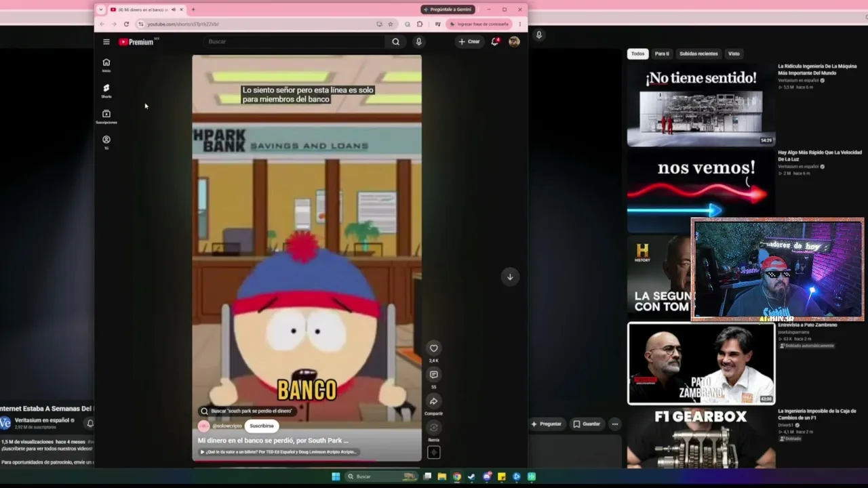Open the account avatar menu
The width and height of the screenshot is (868, 488).
[514, 42]
